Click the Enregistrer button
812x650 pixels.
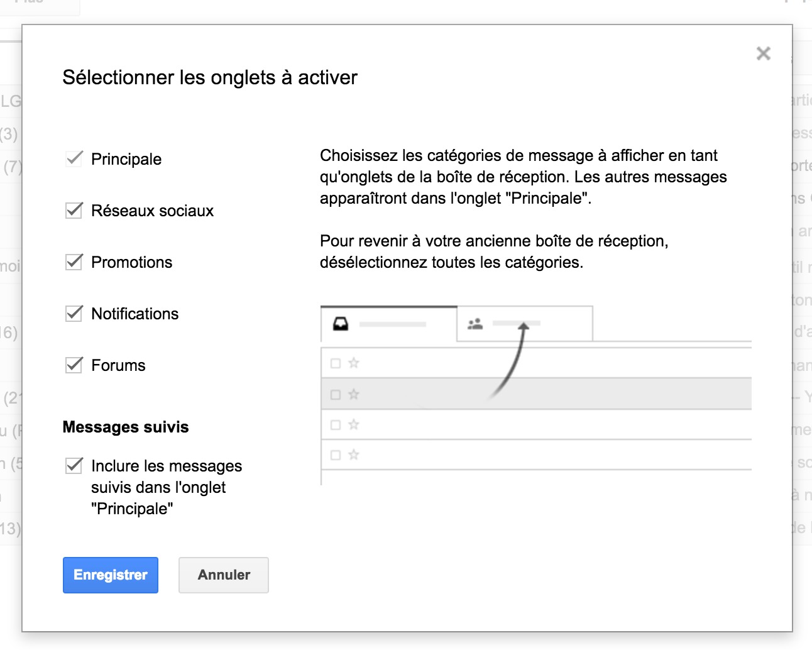click(111, 575)
